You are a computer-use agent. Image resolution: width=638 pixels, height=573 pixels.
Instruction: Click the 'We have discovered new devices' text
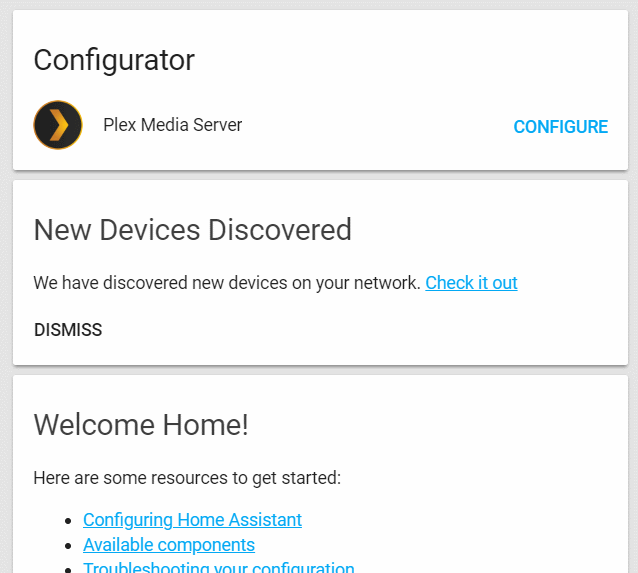[226, 283]
